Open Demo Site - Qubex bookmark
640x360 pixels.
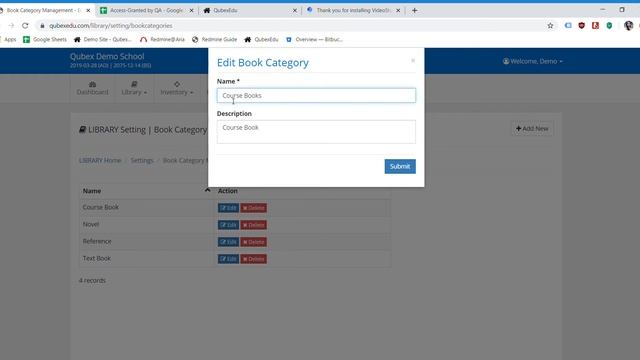coord(103,40)
